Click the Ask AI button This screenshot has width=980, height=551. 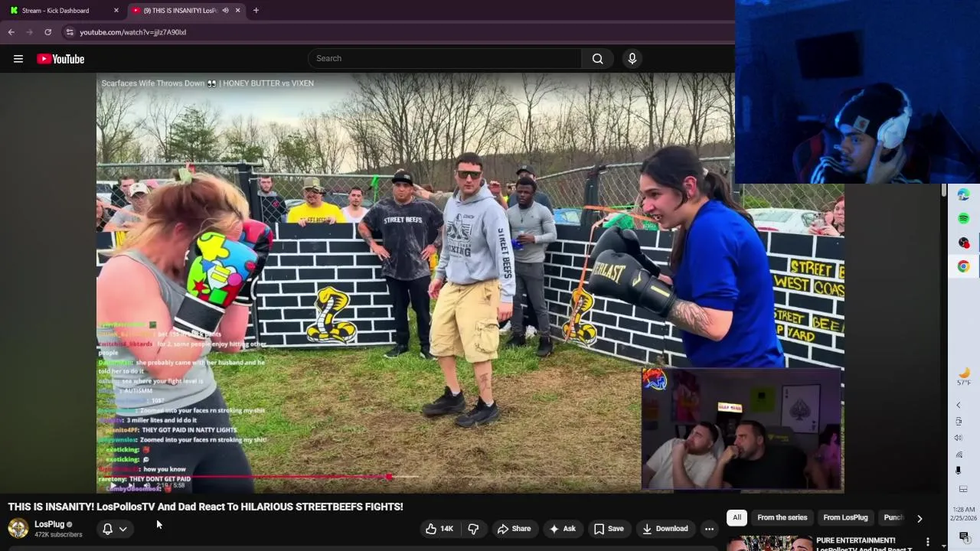pos(562,529)
